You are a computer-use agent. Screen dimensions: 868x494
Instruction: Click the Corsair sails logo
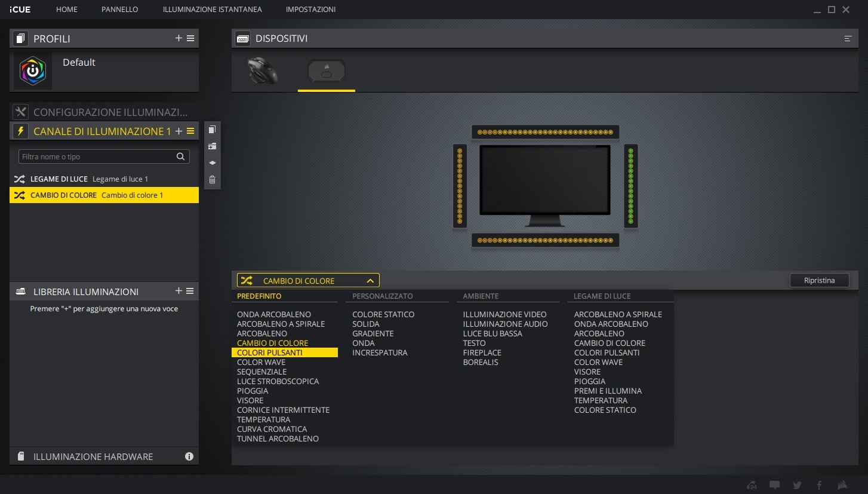pyautogui.click(x=843, y=485)
